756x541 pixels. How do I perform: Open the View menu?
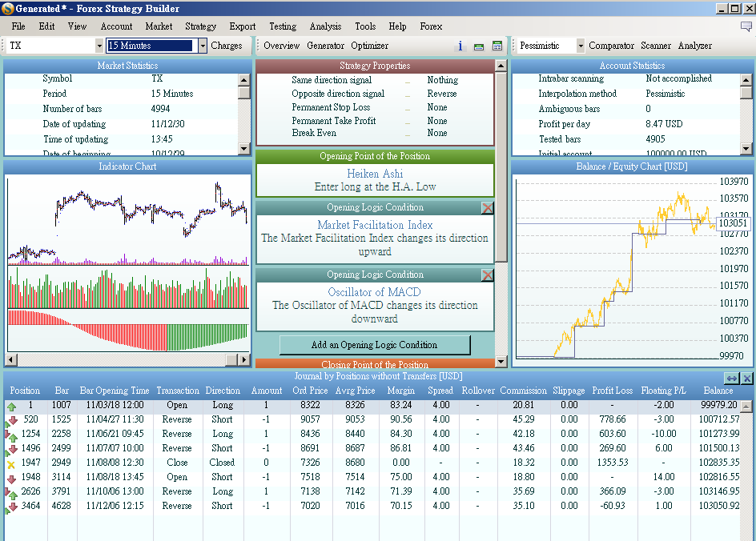click(77, 26)
